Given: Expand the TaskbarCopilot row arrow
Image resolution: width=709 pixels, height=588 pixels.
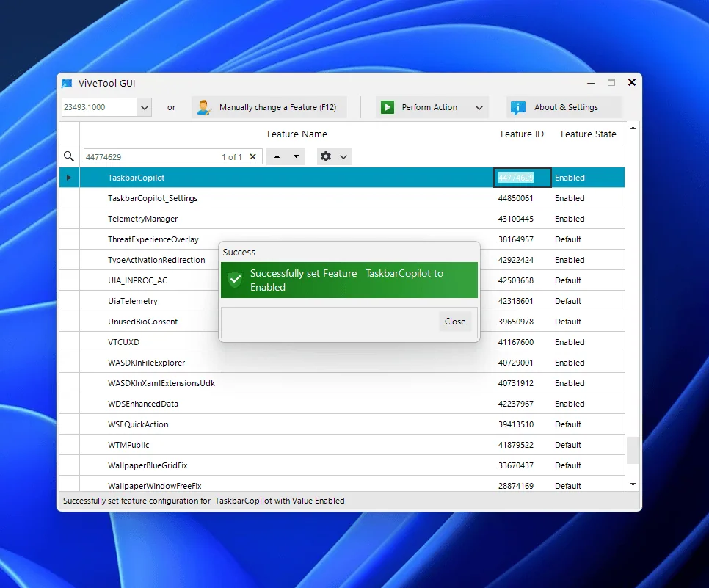Looking at the screenshot, I should (x=68, y=177).
